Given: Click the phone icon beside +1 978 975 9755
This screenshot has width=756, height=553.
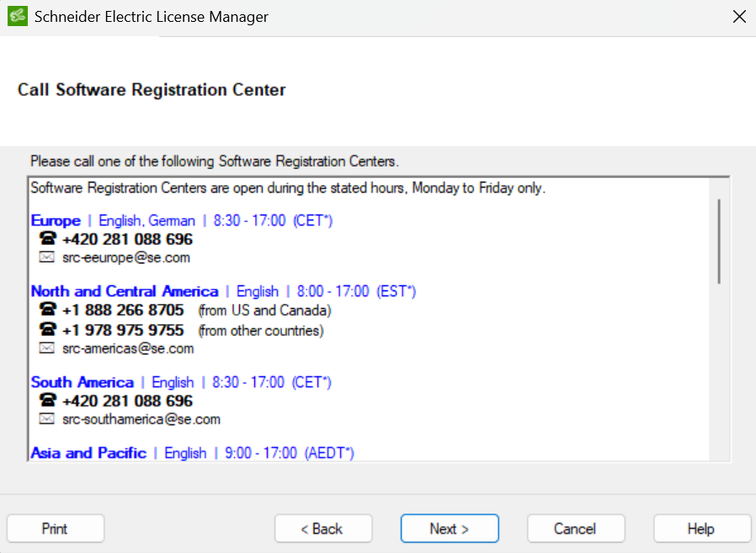Looking at the screenshot, I should click(x=47, y=329).
